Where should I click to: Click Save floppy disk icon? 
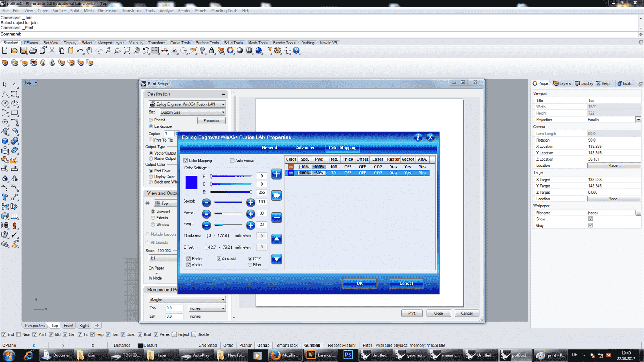click(23, 51)
